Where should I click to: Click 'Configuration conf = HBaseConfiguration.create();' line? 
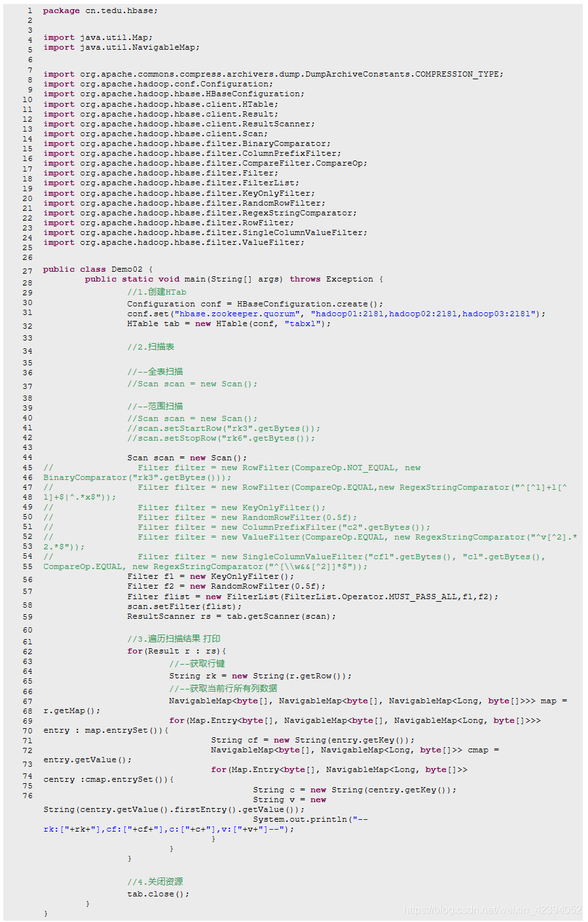[255, 304]
